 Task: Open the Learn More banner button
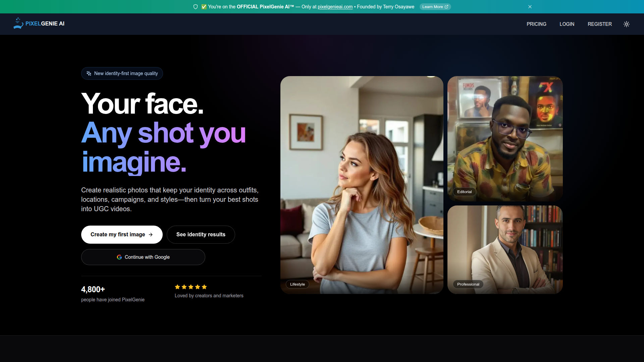[x=435, y=7]
